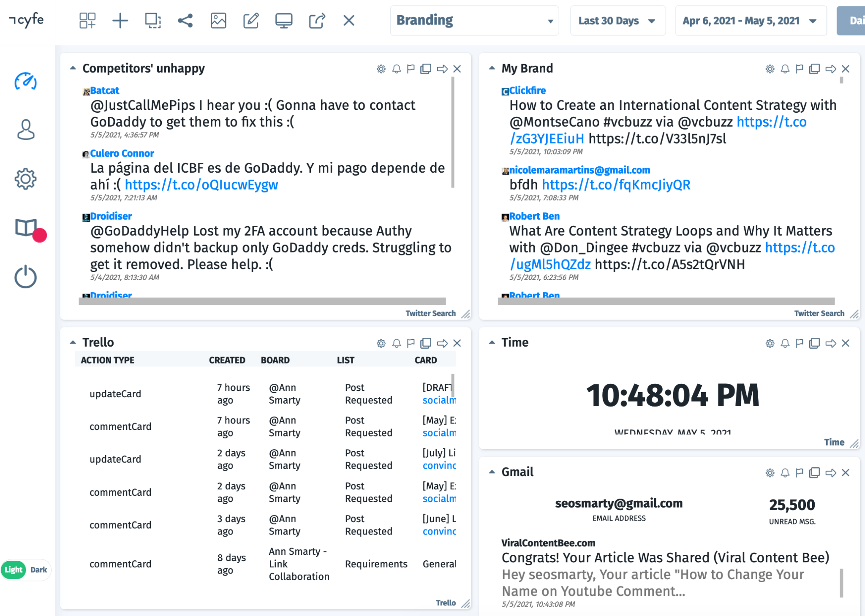The height and width of the screenshot is (616, 865).
Task: Open the Branding dashboard dropdown
Action: 474,20
